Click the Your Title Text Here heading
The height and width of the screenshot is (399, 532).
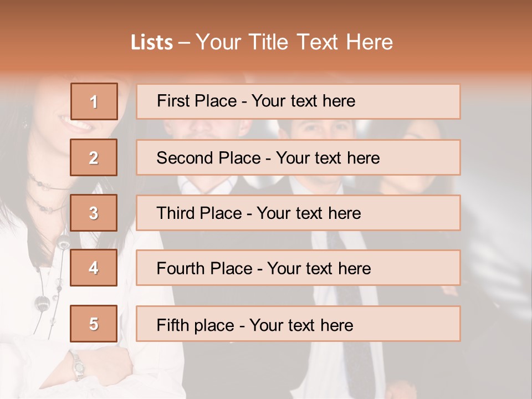[x=294, y=43]
